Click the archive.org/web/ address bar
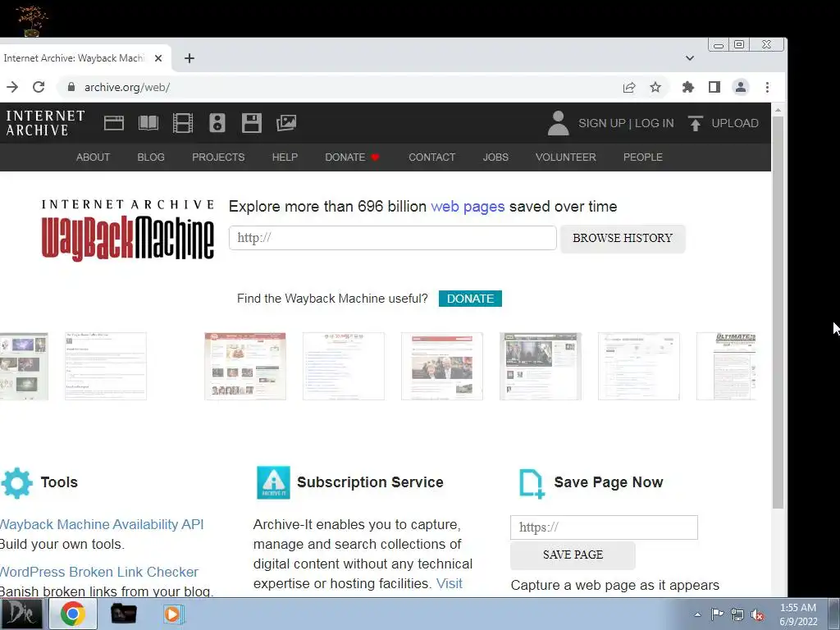The image size is (840, 630). [343, 87]
